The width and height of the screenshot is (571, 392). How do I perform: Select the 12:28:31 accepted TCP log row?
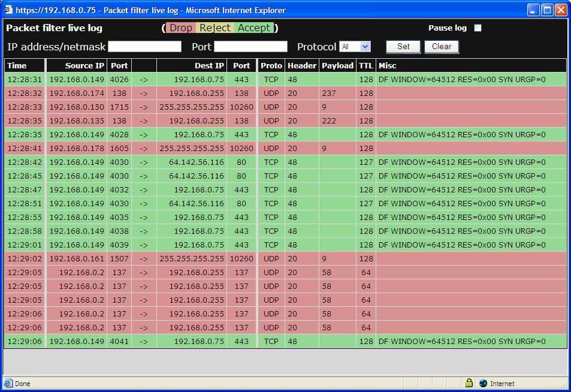285,80
